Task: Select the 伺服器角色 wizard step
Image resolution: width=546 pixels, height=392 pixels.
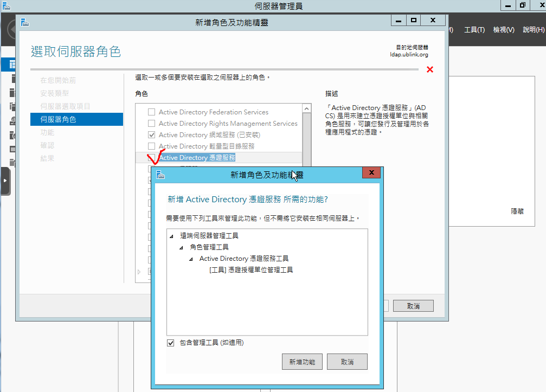Action: [76, 119]
